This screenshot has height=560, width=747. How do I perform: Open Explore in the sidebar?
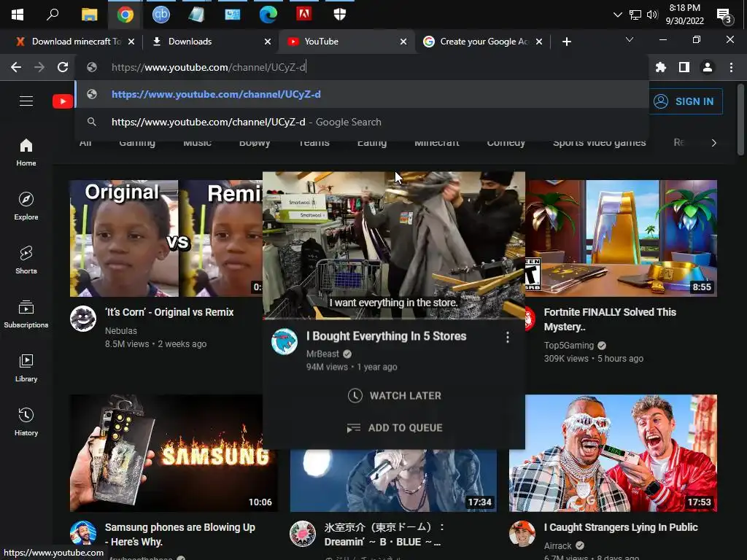pos(26,206)
